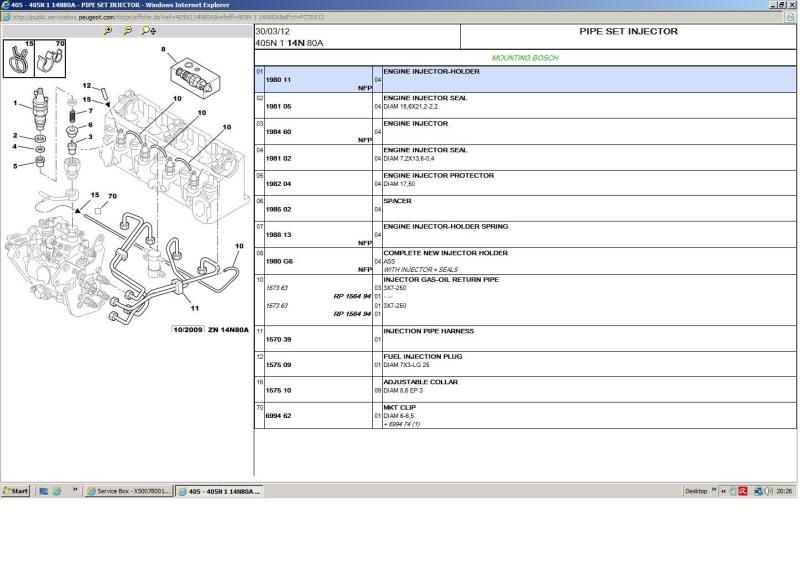Click part number 1575 10
The image size is (800, 568).
278,391
